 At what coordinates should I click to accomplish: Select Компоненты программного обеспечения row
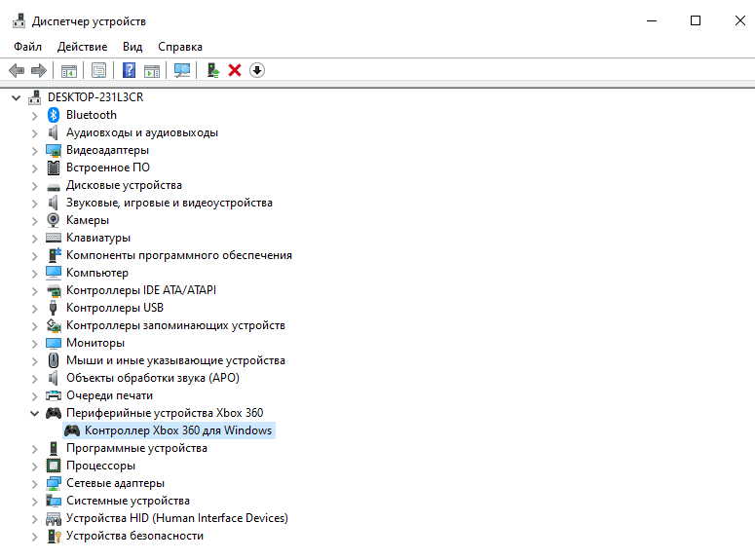coord(179,255)
